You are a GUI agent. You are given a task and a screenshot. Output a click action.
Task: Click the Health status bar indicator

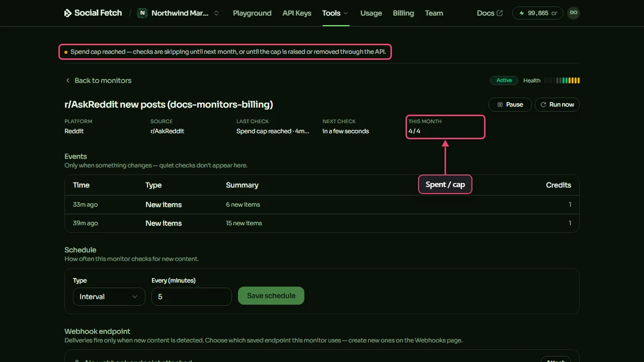(562, 80)
